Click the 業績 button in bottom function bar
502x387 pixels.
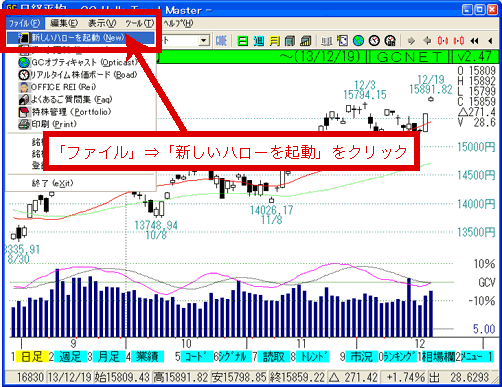coord(147,357)
